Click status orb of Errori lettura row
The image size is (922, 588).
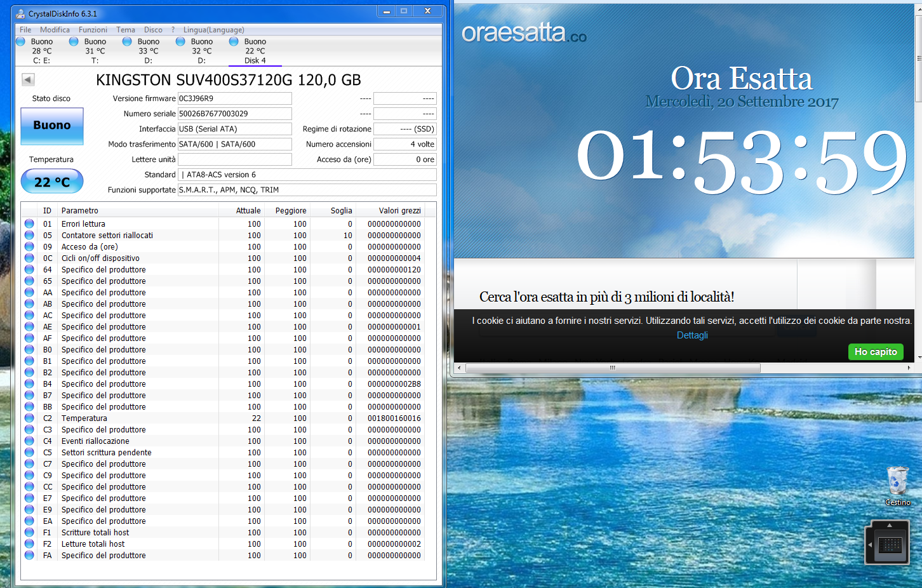click(29, 224)
